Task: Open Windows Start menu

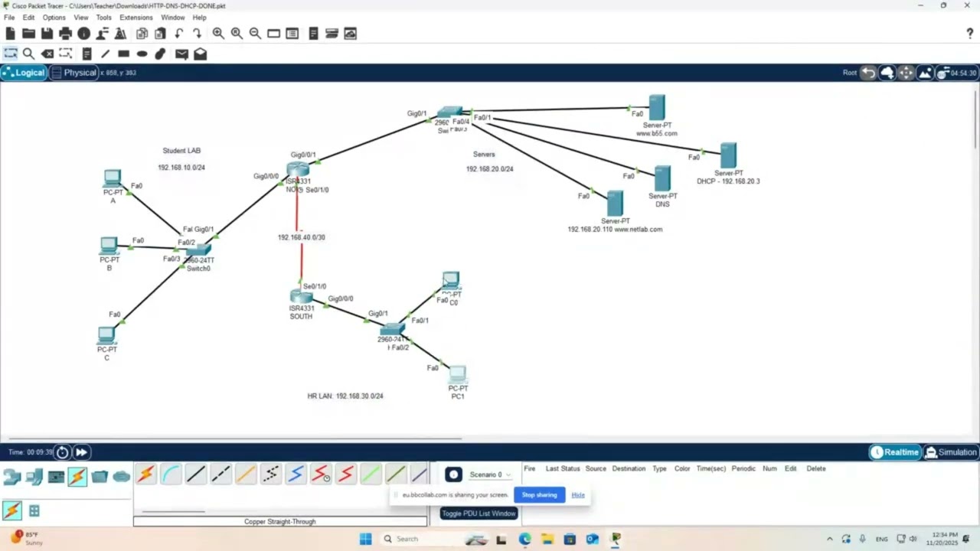Action: click(x=365, y=539)
